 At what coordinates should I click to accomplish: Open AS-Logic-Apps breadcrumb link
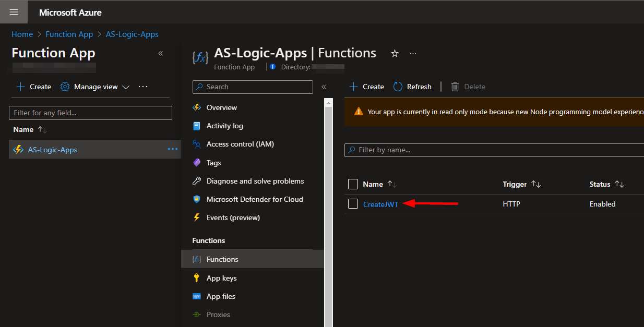[x=132, y=34]
